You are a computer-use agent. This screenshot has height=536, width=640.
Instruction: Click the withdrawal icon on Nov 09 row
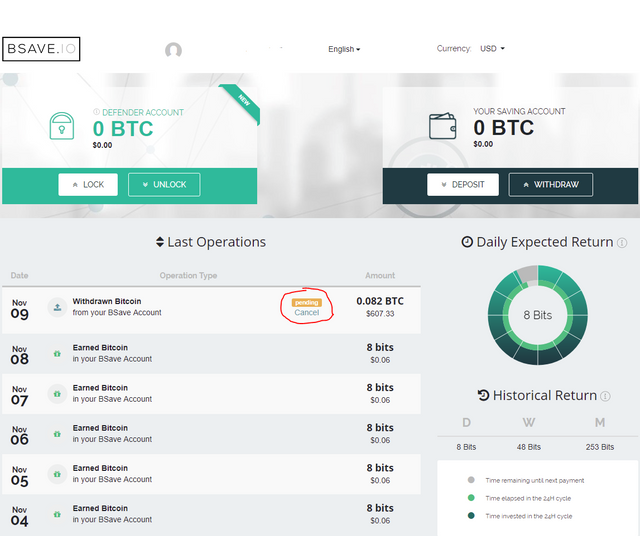pyautogui.click(x=58, y=307)
